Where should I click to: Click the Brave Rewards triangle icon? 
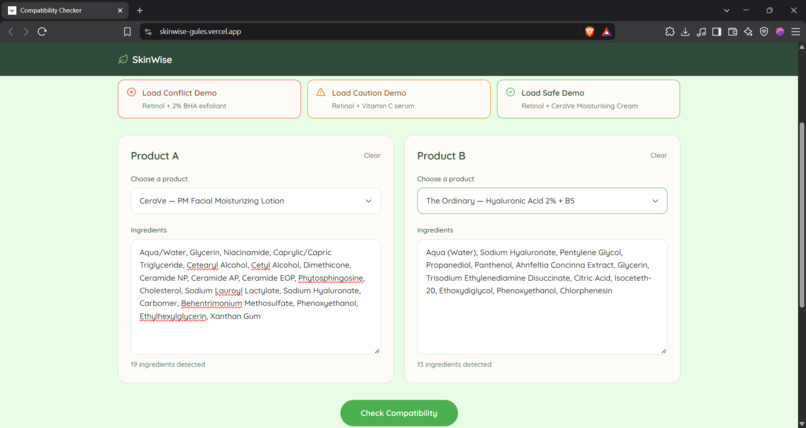coord(607,32)
